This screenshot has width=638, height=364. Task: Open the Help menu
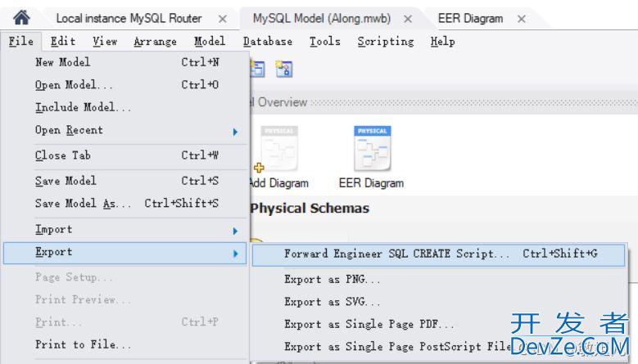tap(443, 41)
